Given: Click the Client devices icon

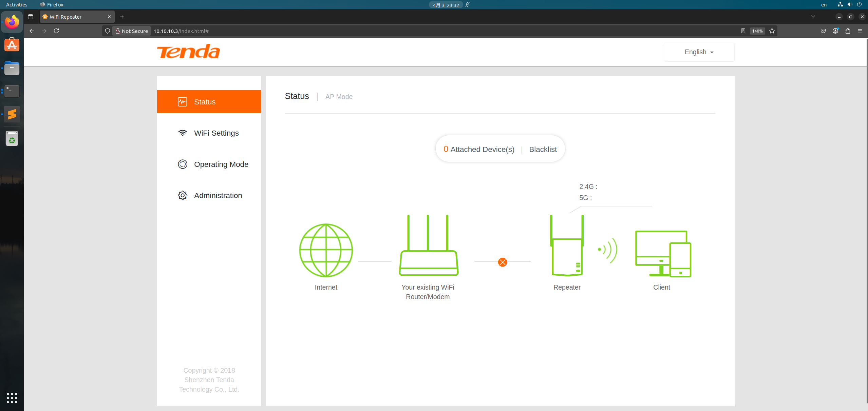Looking at the screenshot, I should (663, 254).
